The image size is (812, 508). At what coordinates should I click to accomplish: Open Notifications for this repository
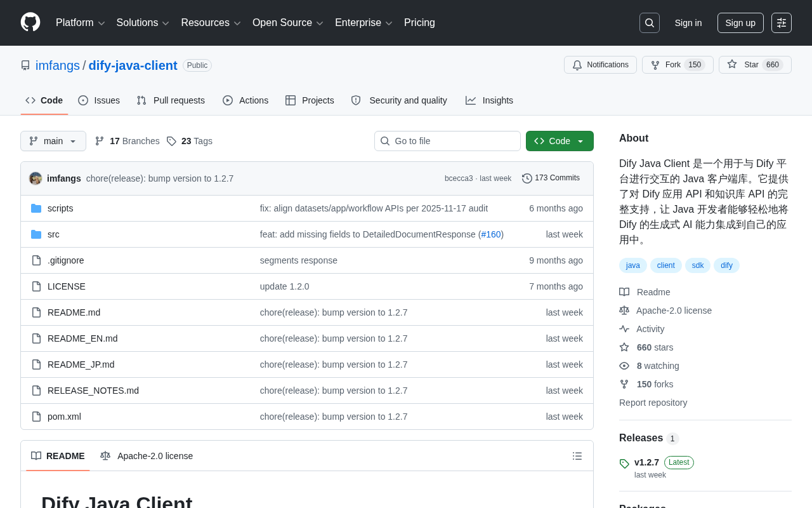click(600, 65)
